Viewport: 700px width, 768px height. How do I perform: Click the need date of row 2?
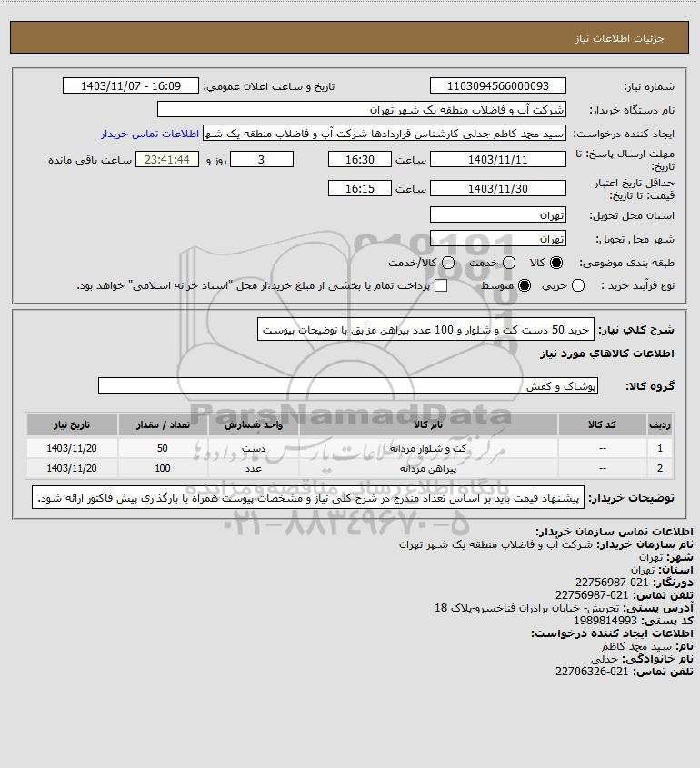tap(72, 469)
